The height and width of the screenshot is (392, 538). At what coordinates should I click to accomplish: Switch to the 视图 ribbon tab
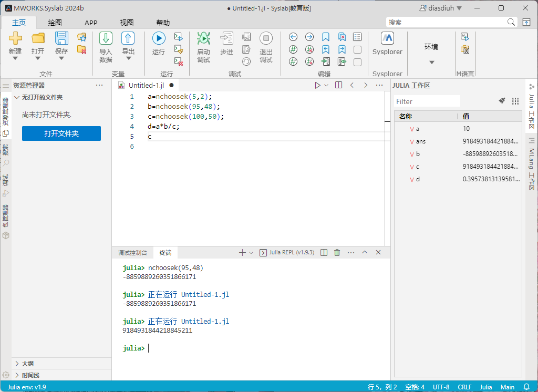pos(127,23)
